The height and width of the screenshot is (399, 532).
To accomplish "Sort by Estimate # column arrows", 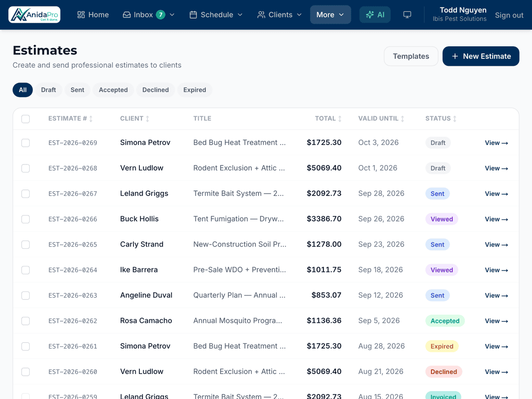I will click(x=91, y=119).
